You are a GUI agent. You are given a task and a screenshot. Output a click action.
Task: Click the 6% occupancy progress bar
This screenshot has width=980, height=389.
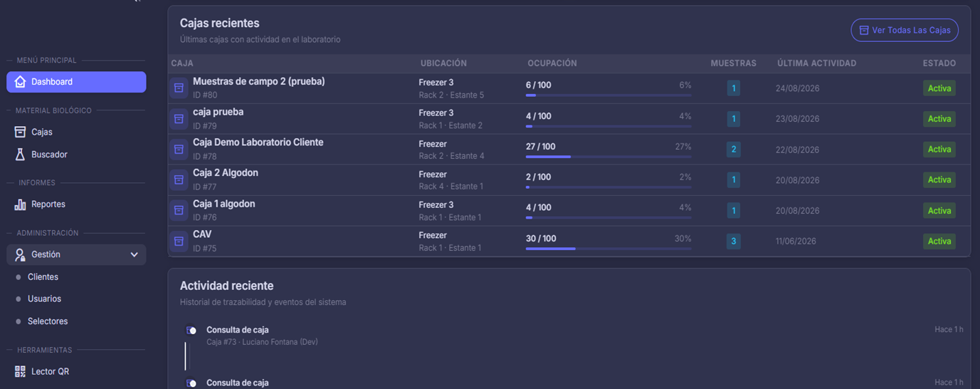tap(608, 95)
